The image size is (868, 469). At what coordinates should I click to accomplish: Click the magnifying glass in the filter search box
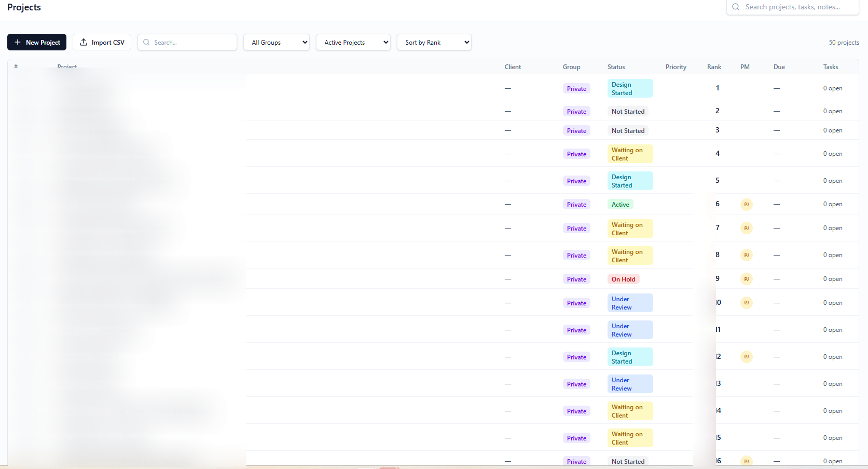(x=146, y=42)
